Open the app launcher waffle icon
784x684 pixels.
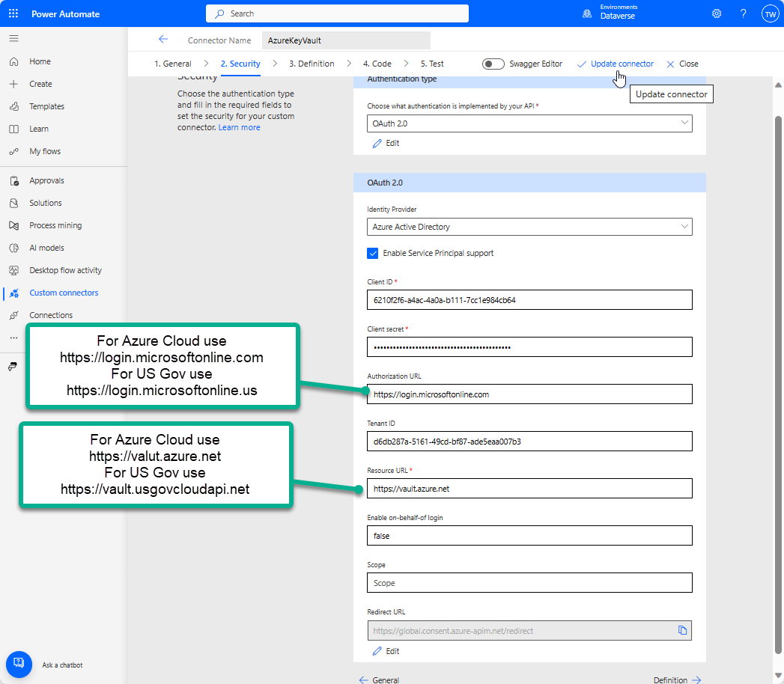pos(13,13)
